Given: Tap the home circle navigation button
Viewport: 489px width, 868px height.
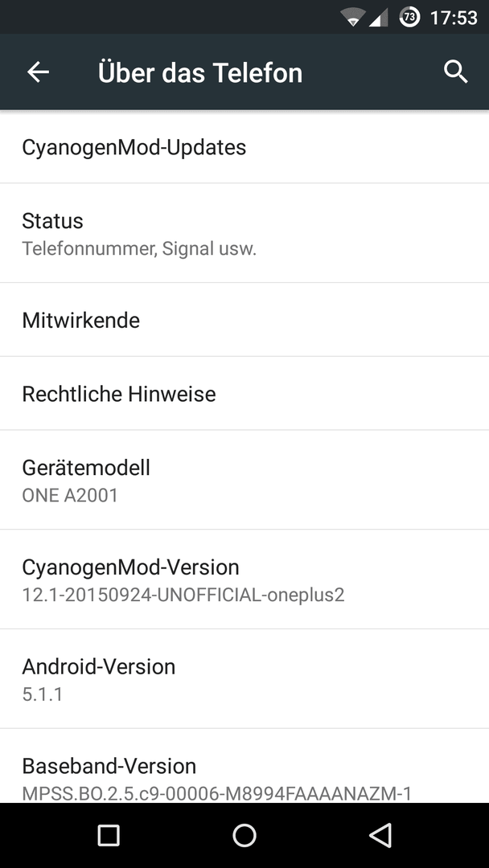Looking at the screenshot, I should 244,835.
